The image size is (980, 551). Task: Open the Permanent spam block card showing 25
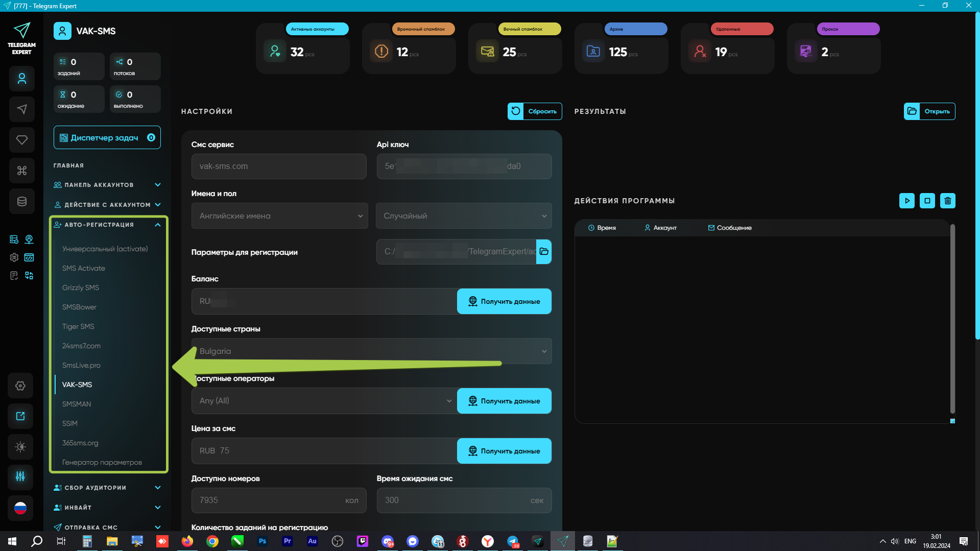tap(515, 49)
